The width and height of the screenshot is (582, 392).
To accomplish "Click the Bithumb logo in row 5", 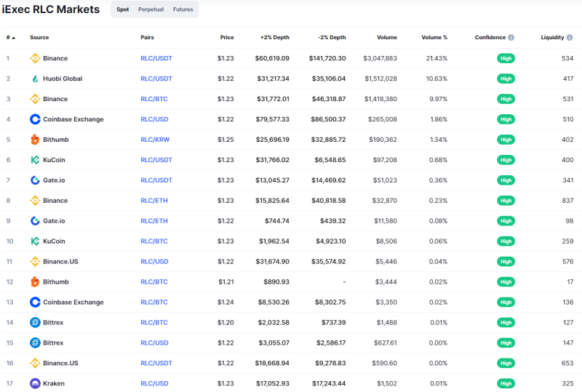I will coord(35,140).
